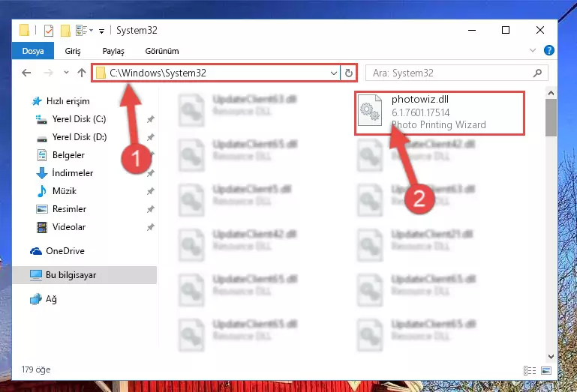The width and height of the screenshot is (577, 392).
Task: Go back with the back arrow
Action: 26,73
